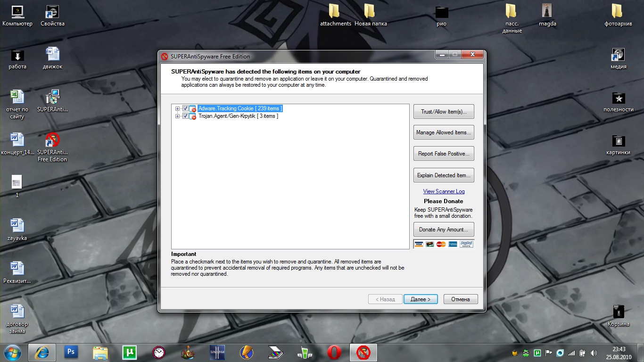
Task: Click the Отмена button
Action: coord(461,299)
